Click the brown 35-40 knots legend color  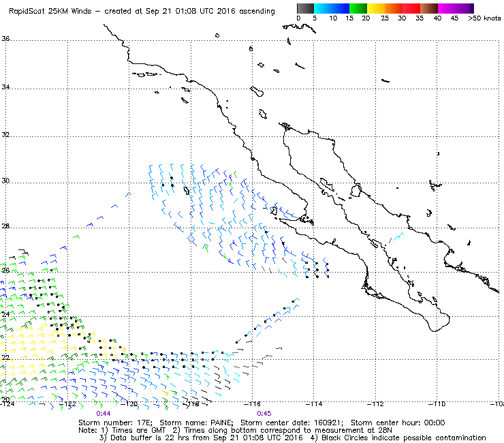point(429,8)
